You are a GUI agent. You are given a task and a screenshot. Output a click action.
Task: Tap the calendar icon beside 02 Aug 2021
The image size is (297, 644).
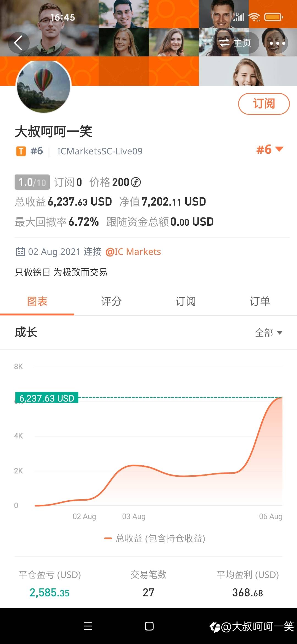21,252
